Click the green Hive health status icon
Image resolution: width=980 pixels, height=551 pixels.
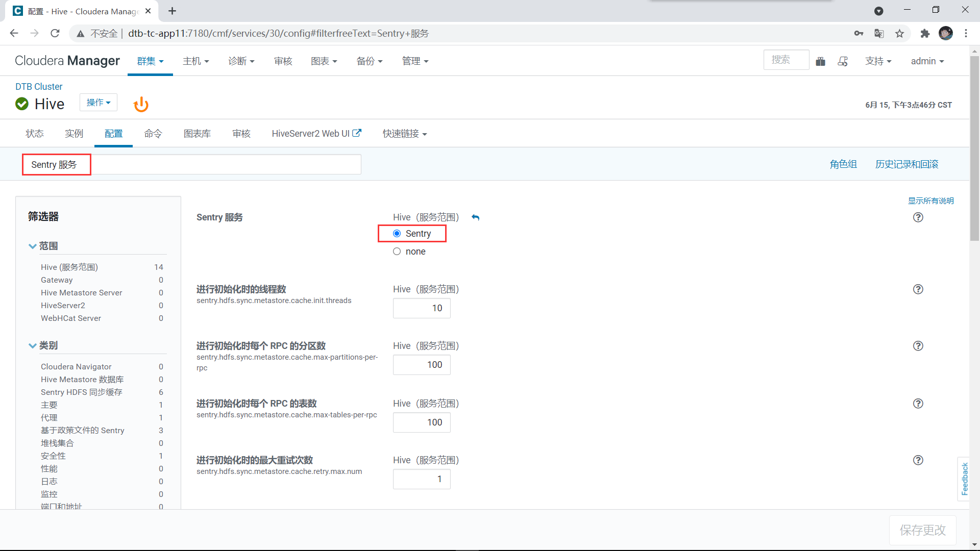[22, 104]
